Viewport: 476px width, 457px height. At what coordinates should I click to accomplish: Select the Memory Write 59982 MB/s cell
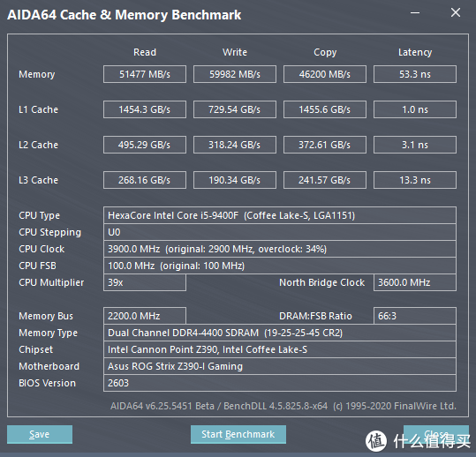click(235, 74)
